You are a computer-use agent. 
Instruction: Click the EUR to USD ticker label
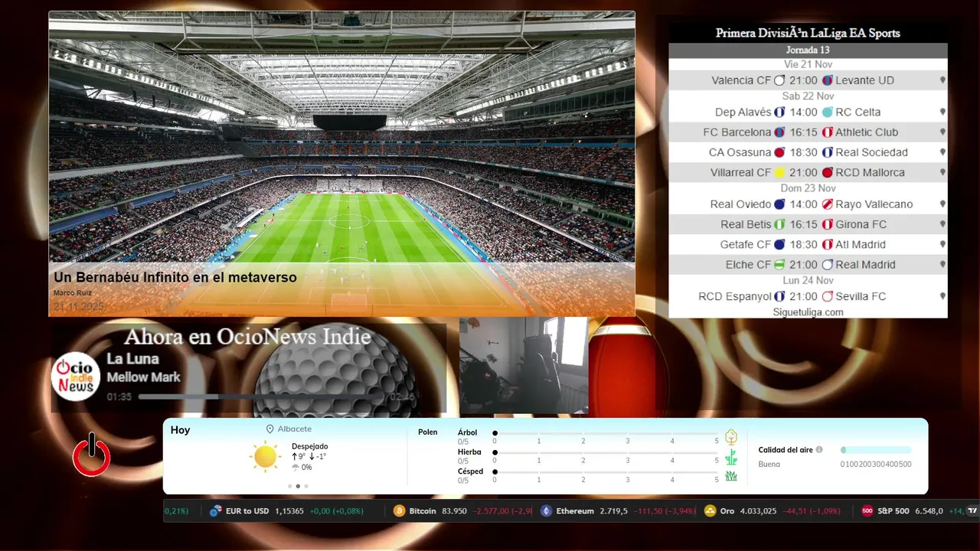pos(247,510)
